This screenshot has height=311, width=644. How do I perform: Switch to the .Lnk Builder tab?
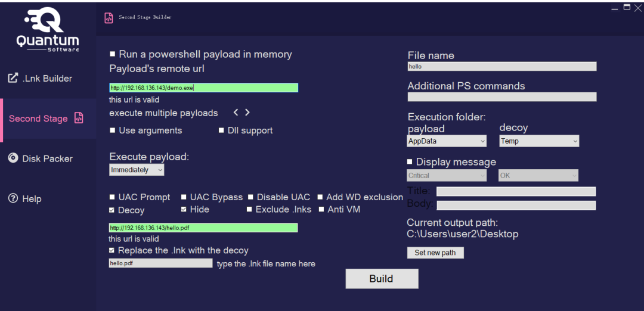(47, 78)
